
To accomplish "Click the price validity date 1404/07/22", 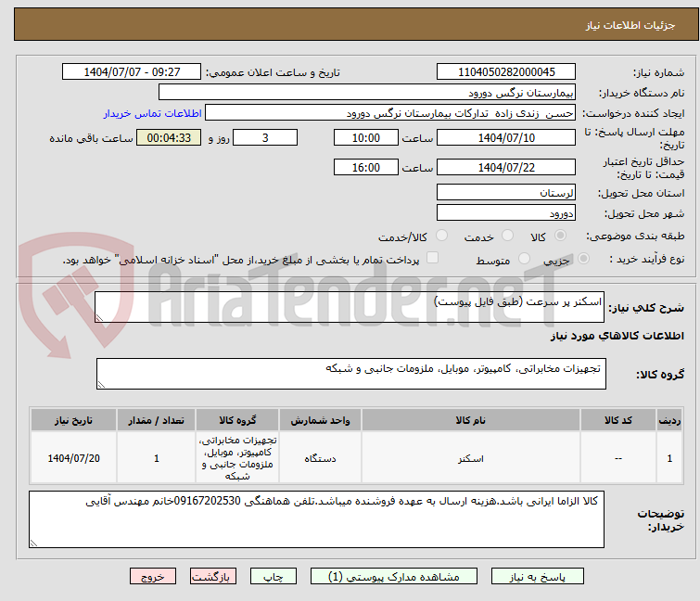I will tap(506, 168).
